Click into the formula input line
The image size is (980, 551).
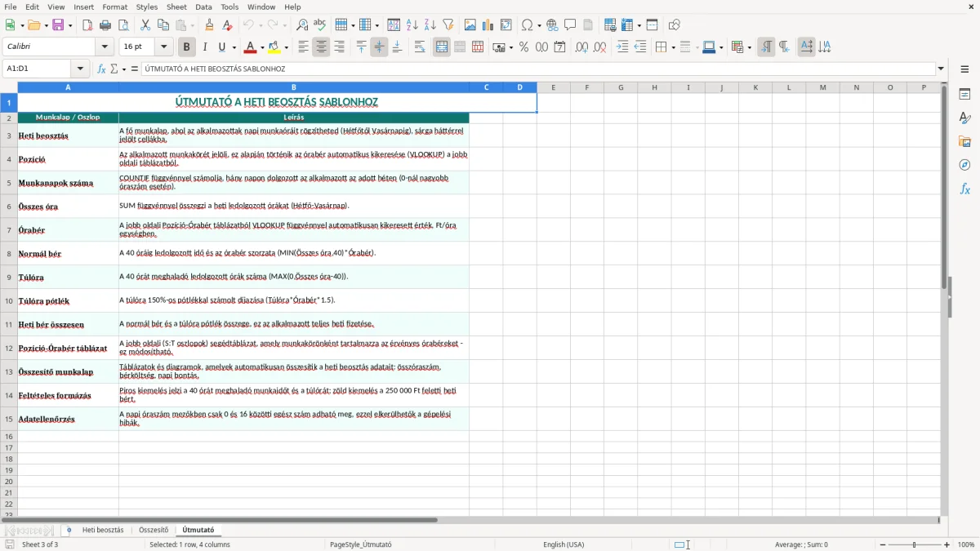click(x=537, y=69)
